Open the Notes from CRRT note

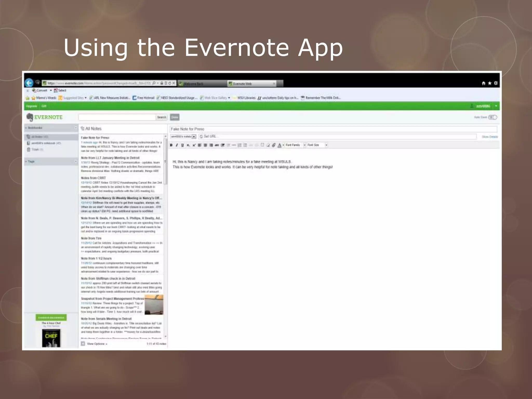121,184
